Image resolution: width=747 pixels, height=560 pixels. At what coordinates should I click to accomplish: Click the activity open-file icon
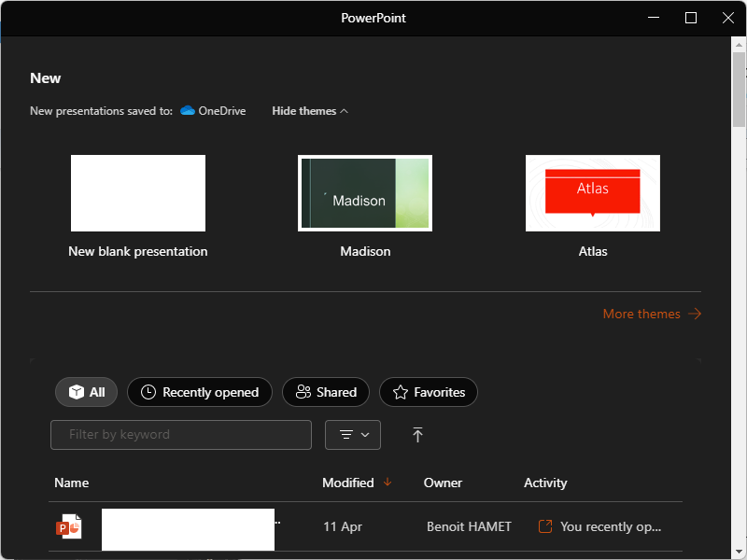click(x=545, y=526)
